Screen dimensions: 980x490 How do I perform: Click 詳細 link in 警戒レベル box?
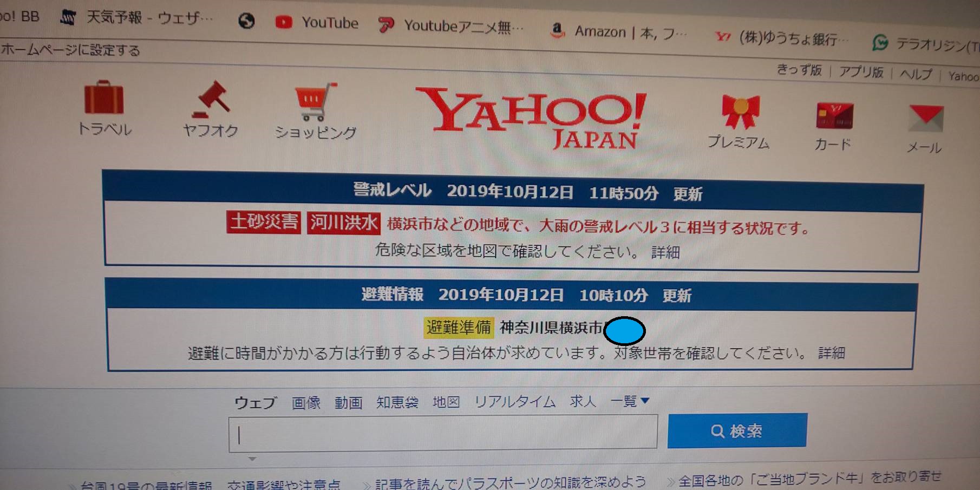pyautogui.click(x=665, y=252)
